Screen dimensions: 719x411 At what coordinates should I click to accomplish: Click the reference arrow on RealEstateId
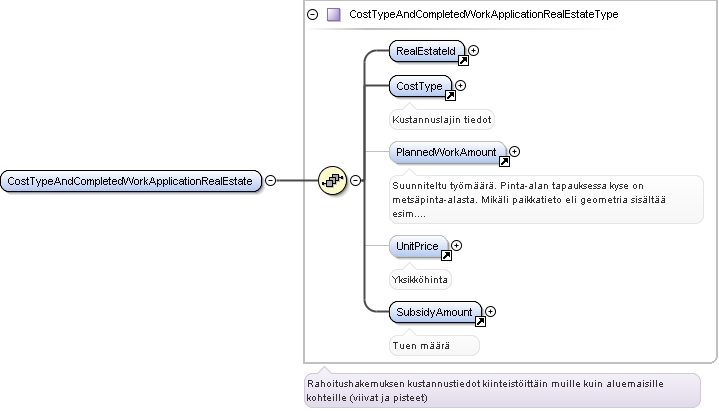[463, 61]
